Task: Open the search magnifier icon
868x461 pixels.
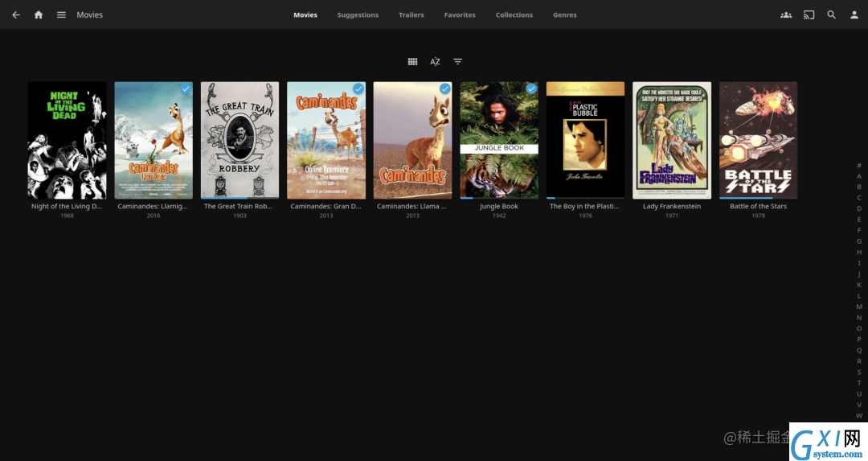Action: [832, 15]
